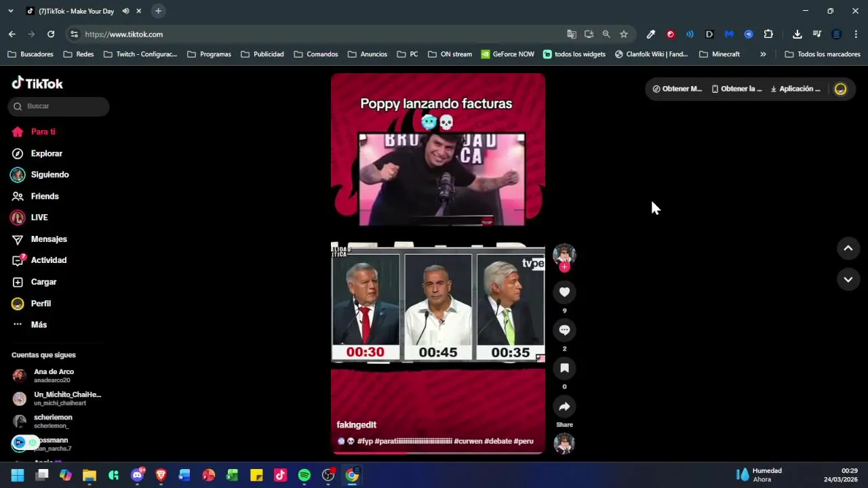868x488 pixels.
Task: Share the video using the arrow icon
Action: point(564,407)
